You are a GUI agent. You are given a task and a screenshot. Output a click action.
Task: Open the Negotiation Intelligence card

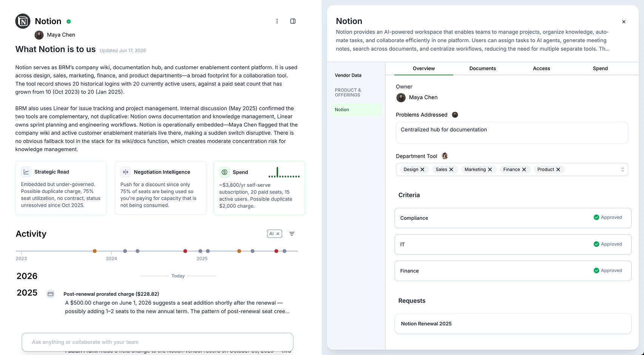160,188
